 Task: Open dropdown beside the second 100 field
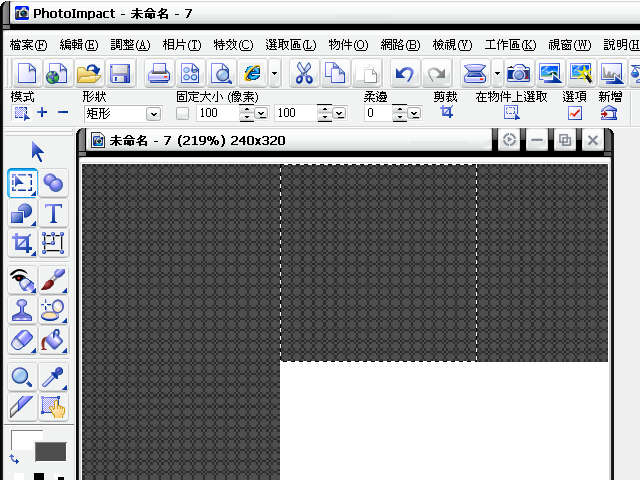(339, 113)
